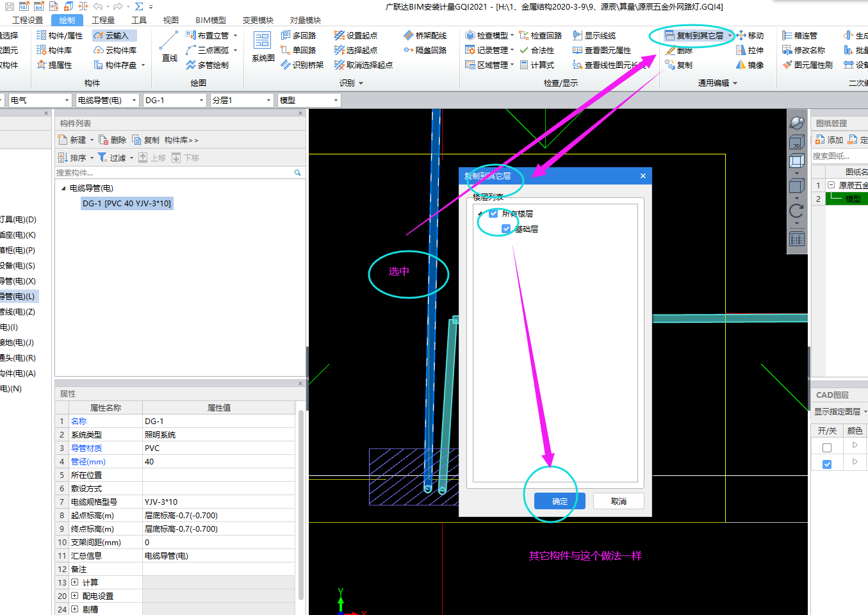
Task: Click the 识别桥架 (recognize cable tray) tool
Action: pyautogui.click(x=302, y=65)
